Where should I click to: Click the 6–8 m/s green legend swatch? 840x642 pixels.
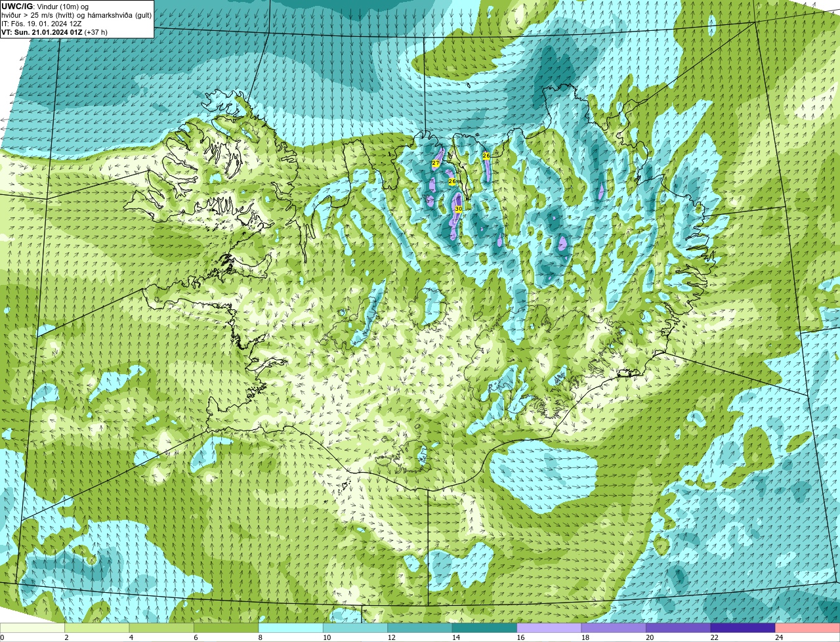[x=226, y=628]
